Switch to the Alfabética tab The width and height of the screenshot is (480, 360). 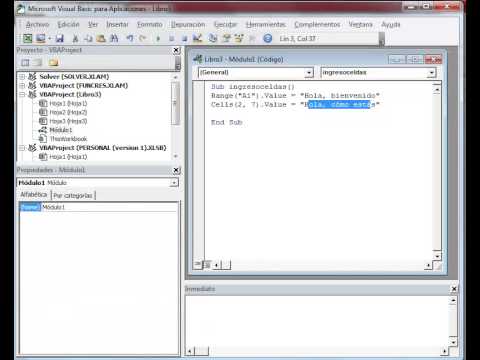pos(34,195)
